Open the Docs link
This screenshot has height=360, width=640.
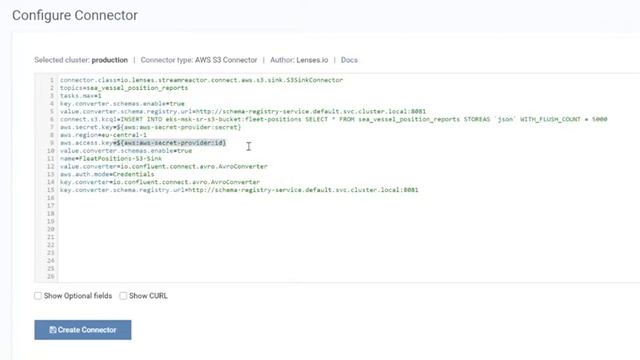click(349, 60)
